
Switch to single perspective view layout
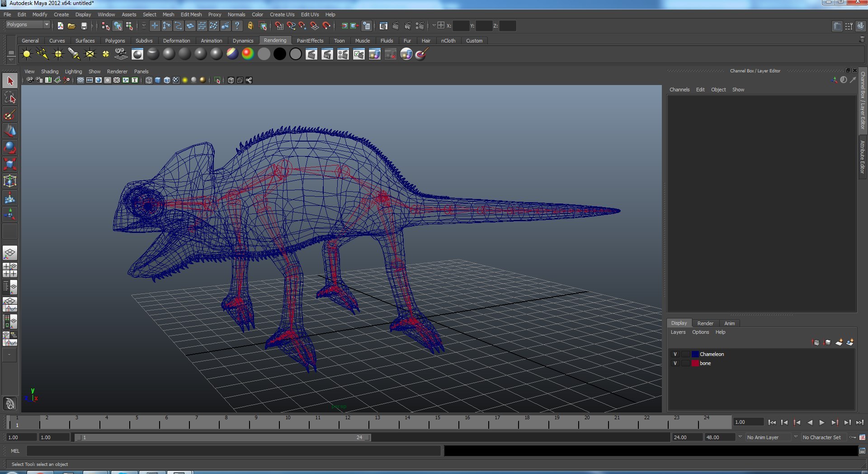click(x=10, y=253)
